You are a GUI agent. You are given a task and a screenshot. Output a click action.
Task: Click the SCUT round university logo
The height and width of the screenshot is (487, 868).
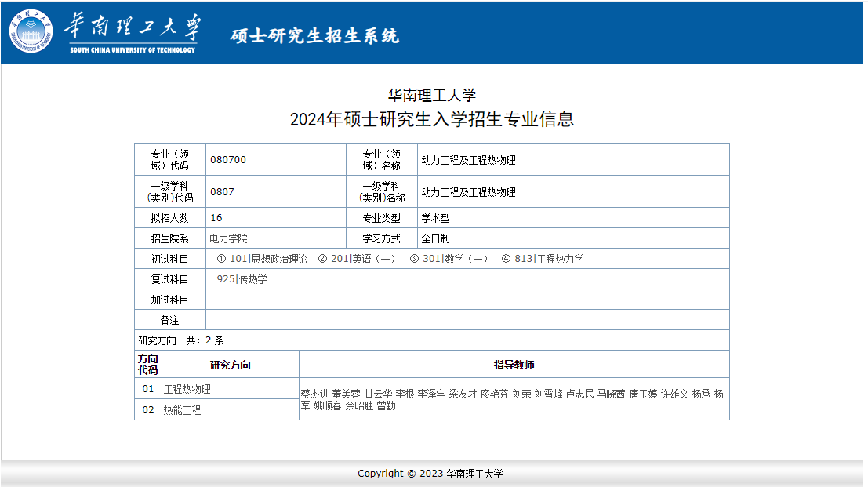31,31
